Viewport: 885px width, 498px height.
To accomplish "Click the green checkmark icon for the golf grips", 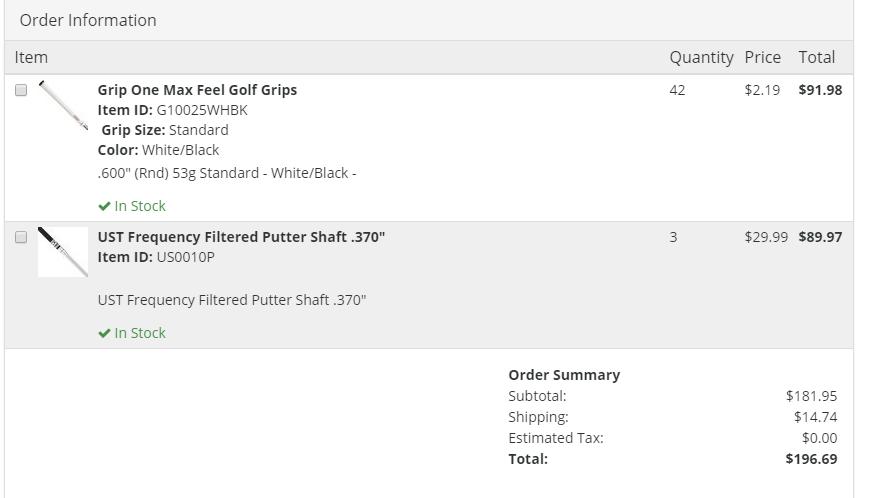I will [x=104, y=206].
